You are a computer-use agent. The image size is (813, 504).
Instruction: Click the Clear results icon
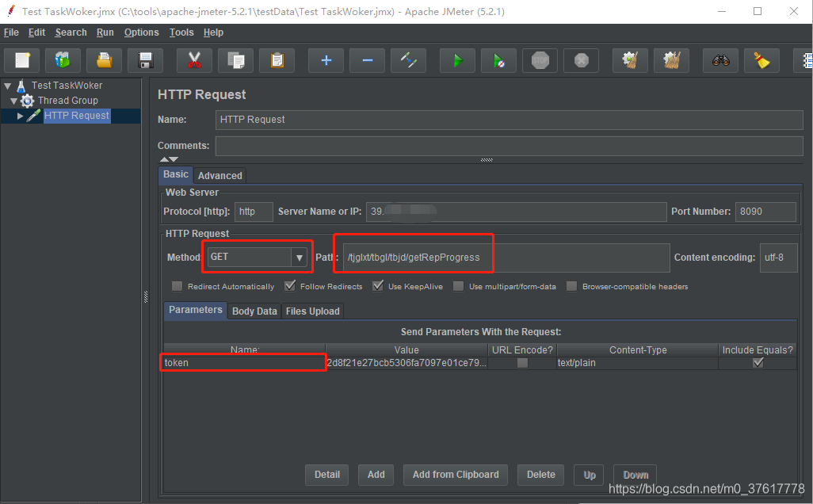tap(630, 61)
